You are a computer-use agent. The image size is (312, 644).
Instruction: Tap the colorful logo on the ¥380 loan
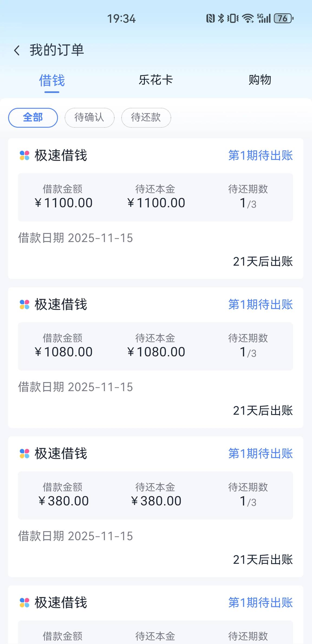click(x=24, y=454)
